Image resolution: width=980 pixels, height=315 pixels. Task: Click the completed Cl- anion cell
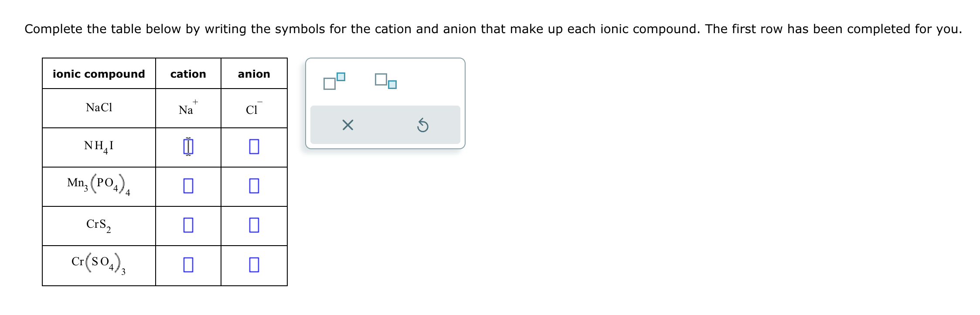click(253, 108)
